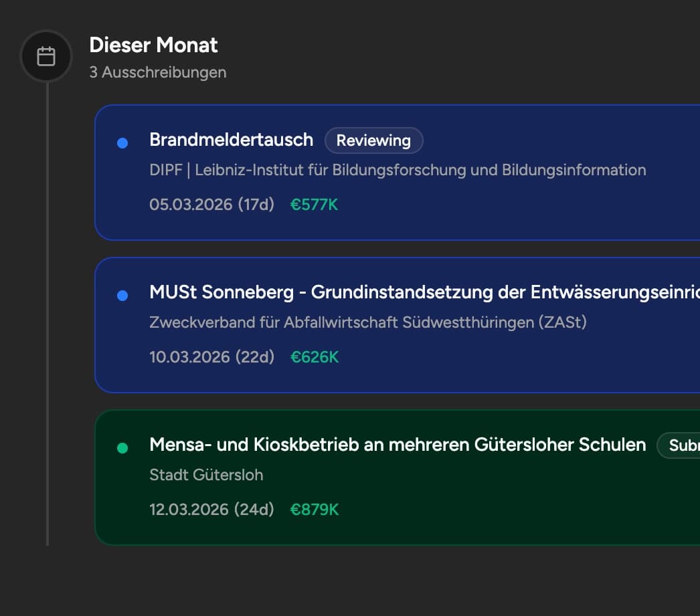Click the €577K value amount

coord(314,204)
